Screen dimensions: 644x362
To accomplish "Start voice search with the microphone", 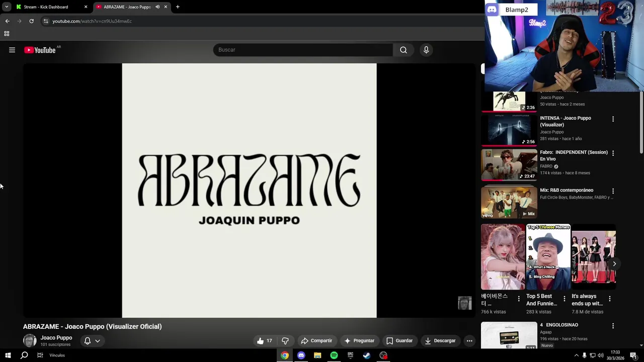I will click(x=426, y=50).
